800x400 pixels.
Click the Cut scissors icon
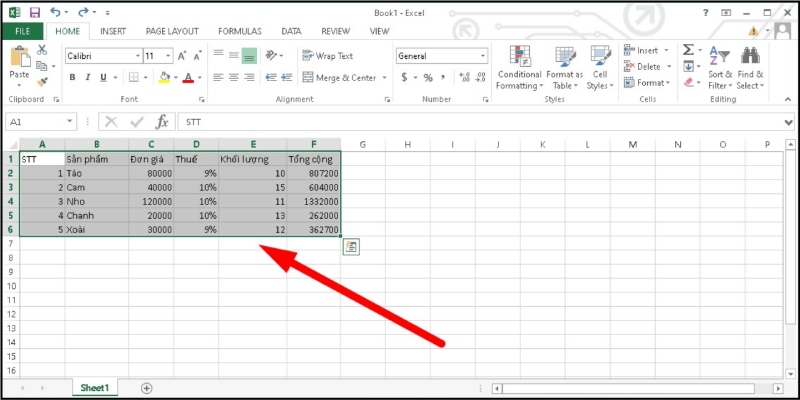coord(42,50)
